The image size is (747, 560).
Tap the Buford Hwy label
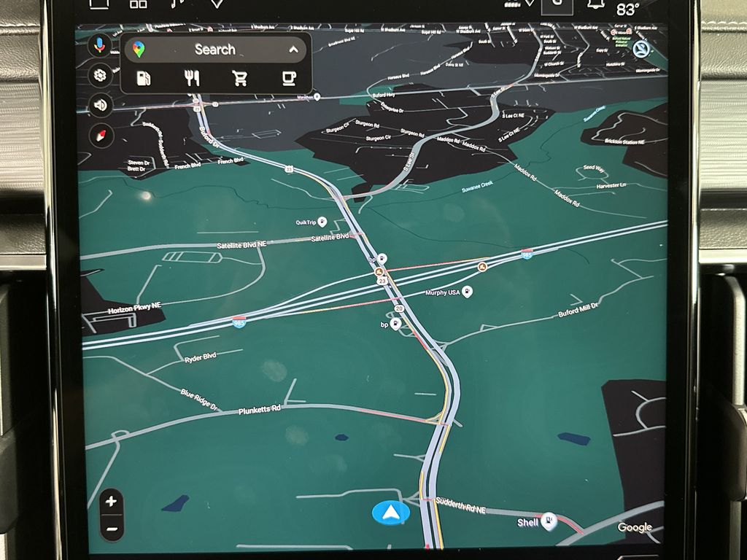[x=383, y=96]
